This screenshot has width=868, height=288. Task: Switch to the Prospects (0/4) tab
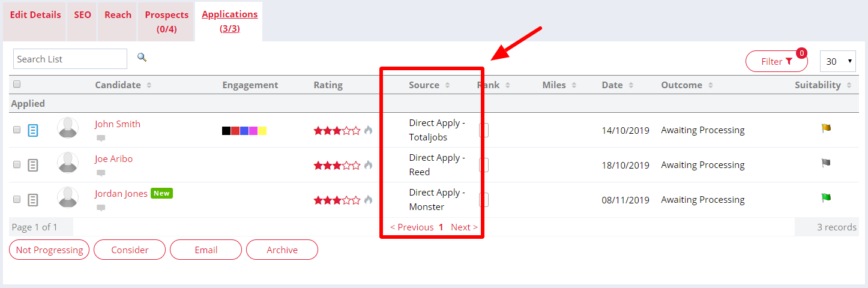click(x=167, y=22)
